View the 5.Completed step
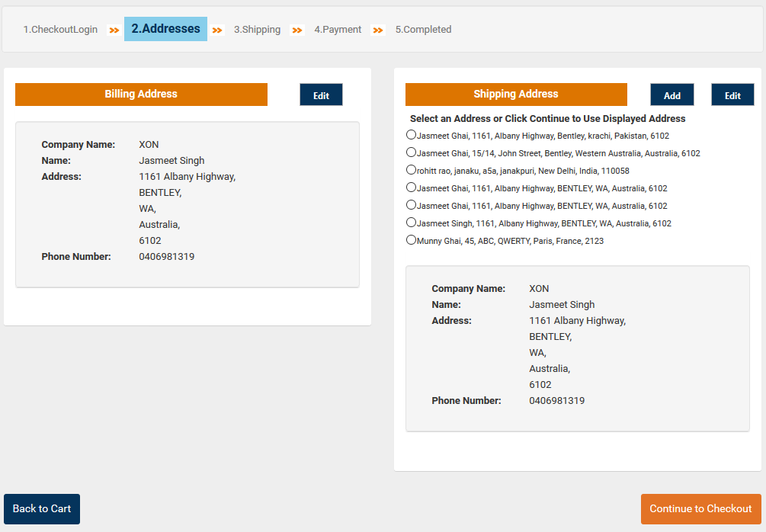Screen dimensions: 766x532 click(x=423, y=29)
